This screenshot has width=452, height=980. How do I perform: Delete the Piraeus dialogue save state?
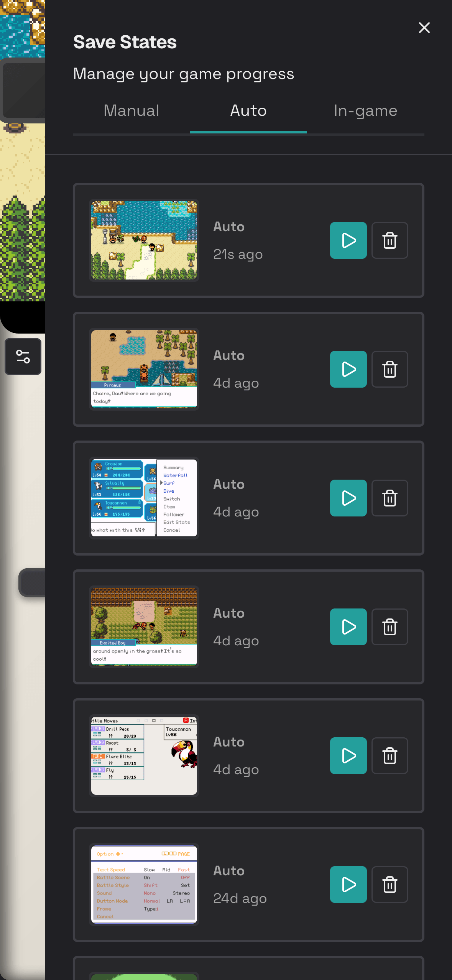[x=390, y=369]
